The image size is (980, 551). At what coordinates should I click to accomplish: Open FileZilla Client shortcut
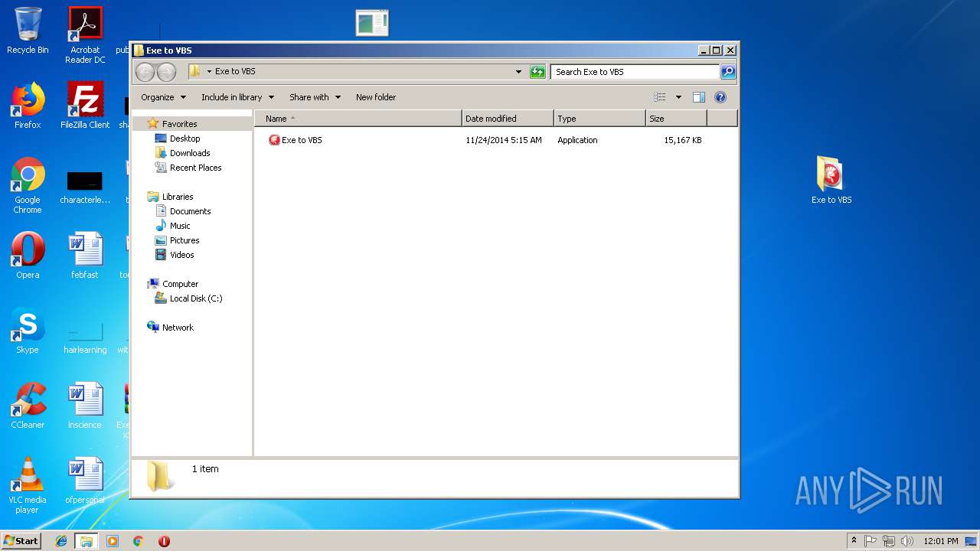[x=85, y=106]
